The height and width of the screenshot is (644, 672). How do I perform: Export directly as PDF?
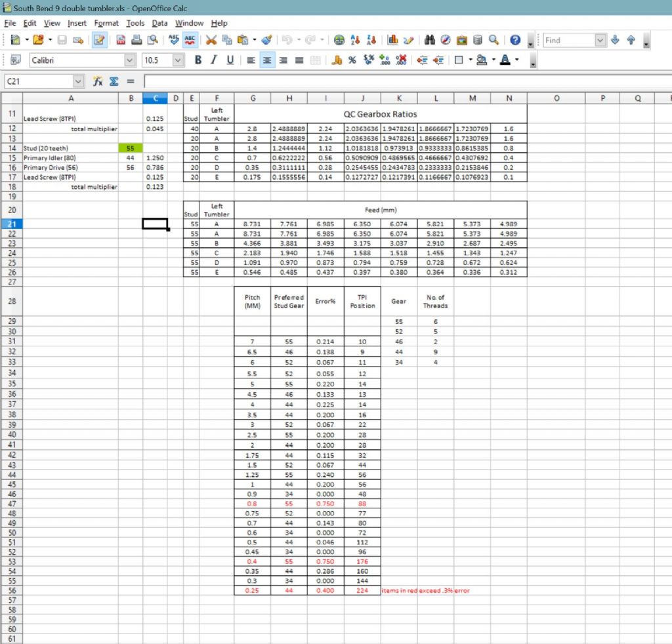(121, 40)
